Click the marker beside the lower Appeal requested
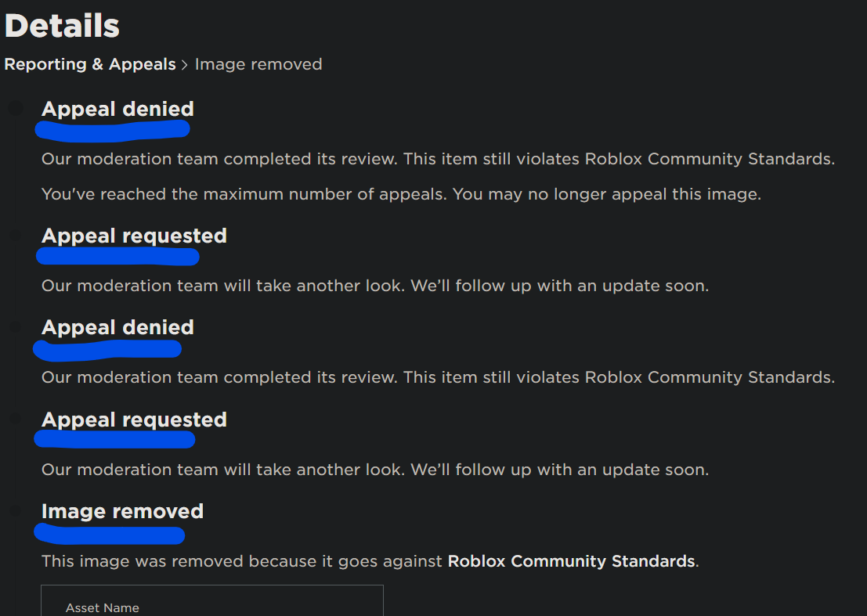This screenshot has height=616, width=867. [x=15, y=418]
